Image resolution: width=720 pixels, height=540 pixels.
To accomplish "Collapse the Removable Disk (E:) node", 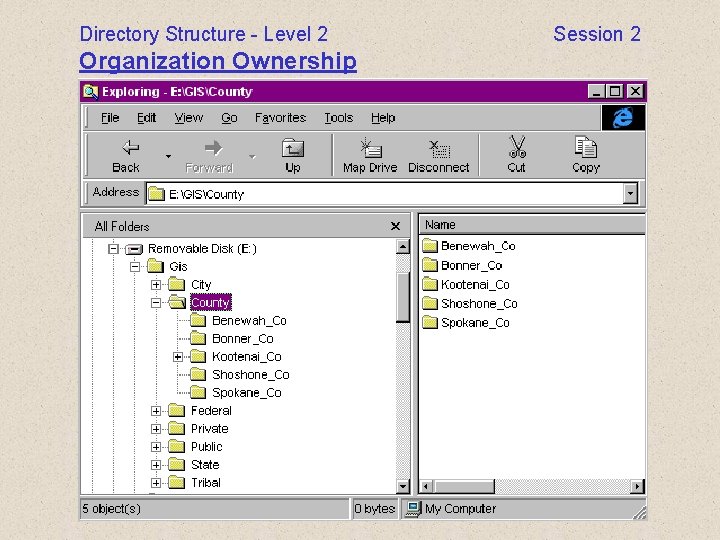I will pyautogui.click(x=113, y=249).
